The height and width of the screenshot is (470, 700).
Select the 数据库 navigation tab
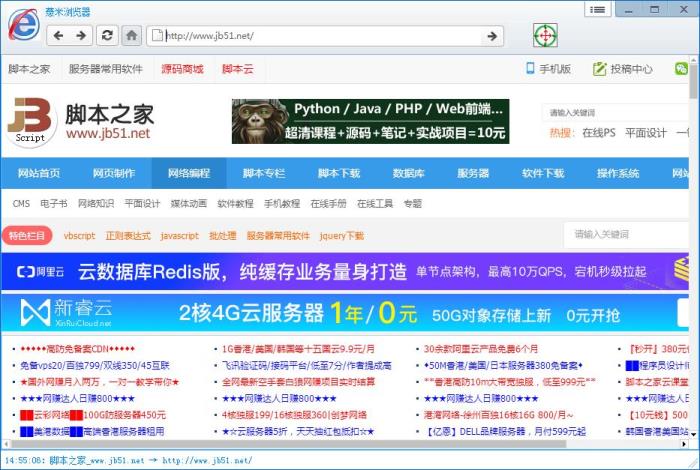pyautogui.click(x=408, y=173)
